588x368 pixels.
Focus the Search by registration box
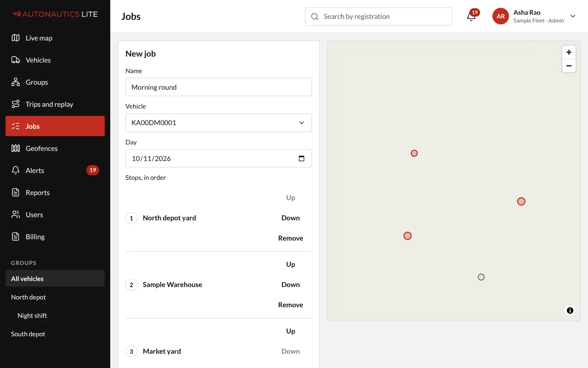tap(379, 17)
